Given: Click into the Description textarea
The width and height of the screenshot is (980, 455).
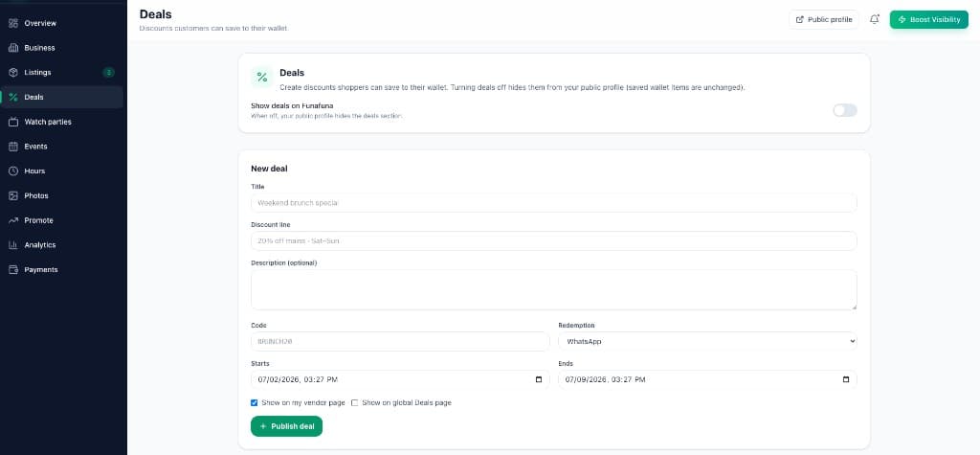Looking at the screenshot, I should point(554,290).
